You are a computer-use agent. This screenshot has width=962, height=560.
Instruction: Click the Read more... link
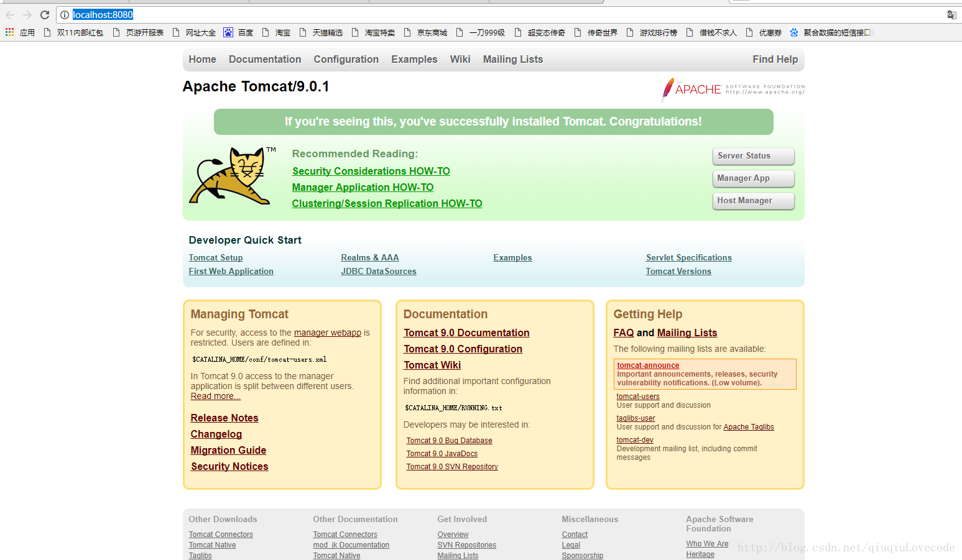216,397
